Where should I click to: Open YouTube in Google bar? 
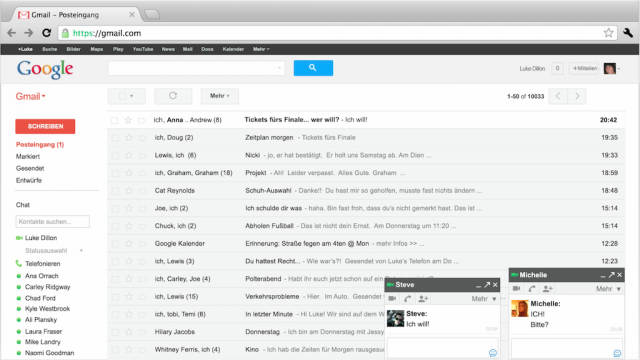[143, 49]
